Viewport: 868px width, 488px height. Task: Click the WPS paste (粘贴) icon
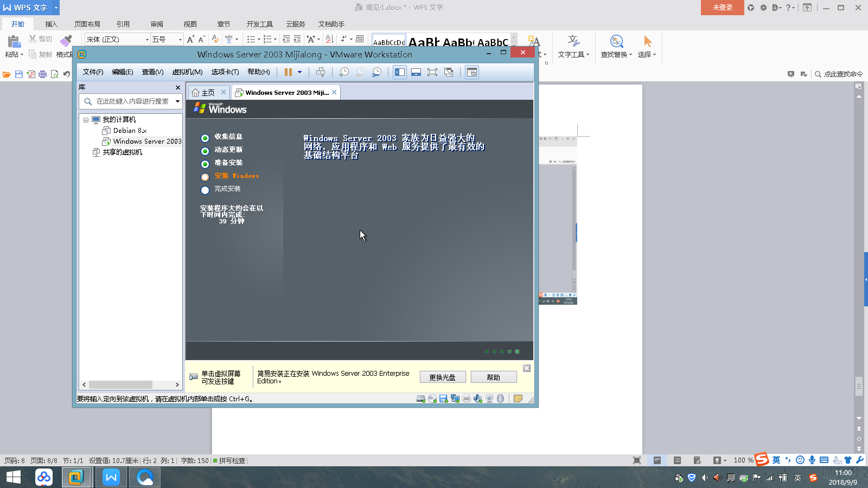coord(14,42)
